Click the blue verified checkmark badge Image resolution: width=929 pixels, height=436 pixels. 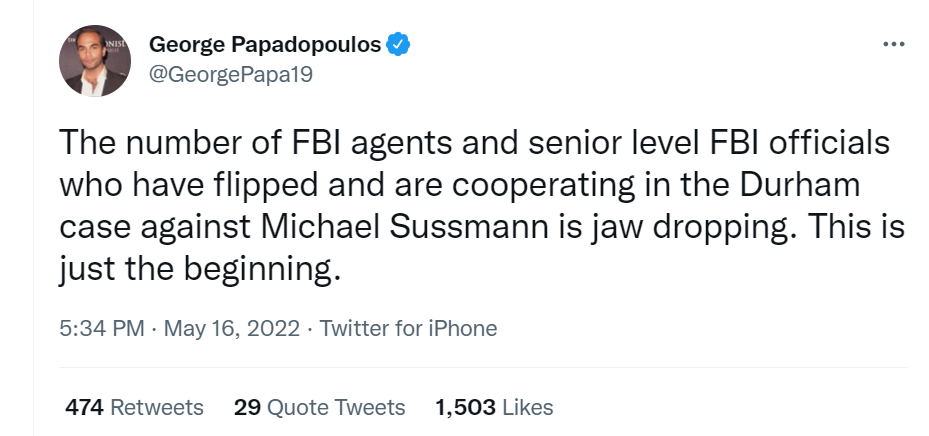[x=399, y=44]
